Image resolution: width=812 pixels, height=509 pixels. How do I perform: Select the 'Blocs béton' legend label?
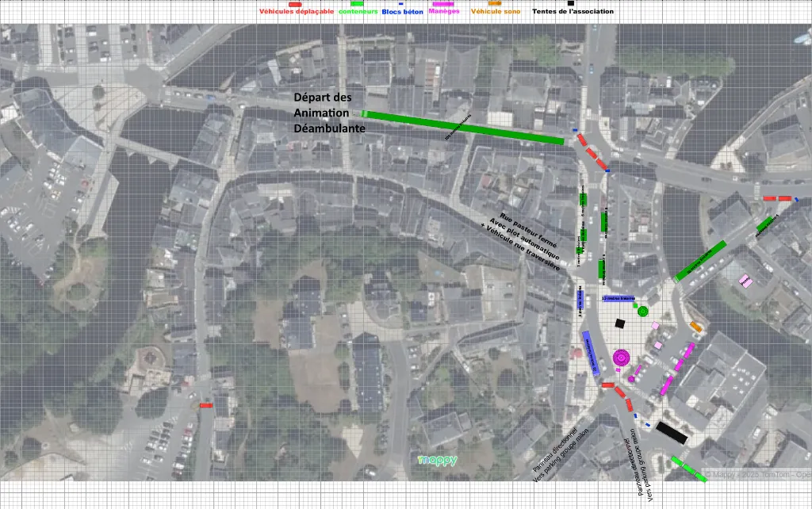(402, 11)
